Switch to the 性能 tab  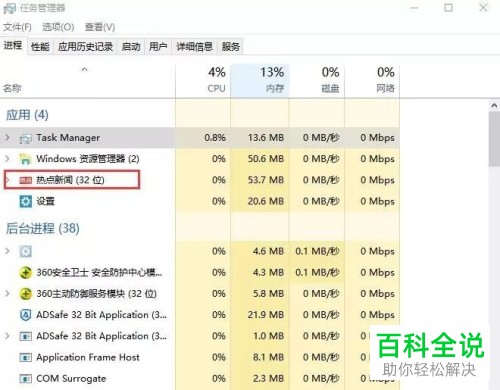[40, 47]
